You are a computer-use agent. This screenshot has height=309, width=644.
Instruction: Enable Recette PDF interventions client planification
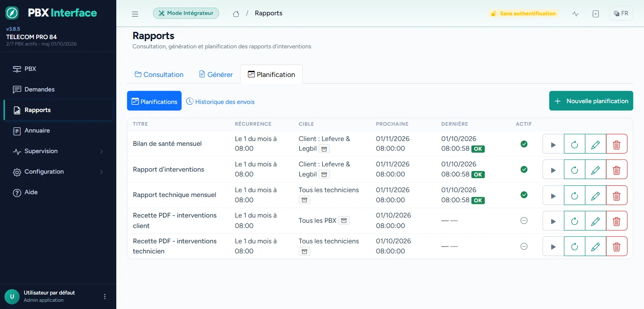click(x=524, y=221)
